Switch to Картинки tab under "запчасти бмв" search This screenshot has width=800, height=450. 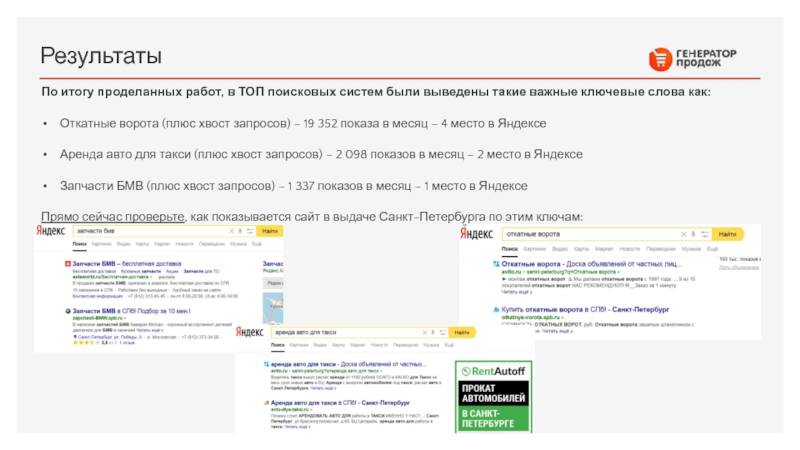pos(102,245)
